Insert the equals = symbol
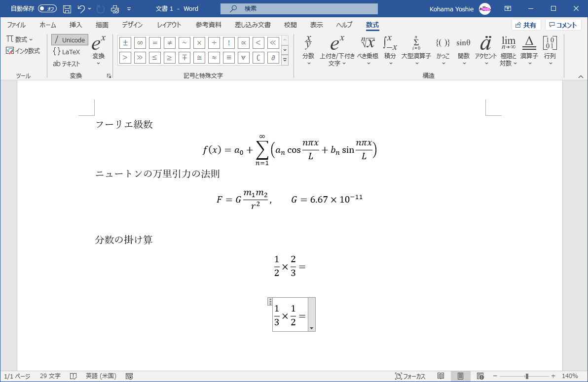 tap(155, 43)
